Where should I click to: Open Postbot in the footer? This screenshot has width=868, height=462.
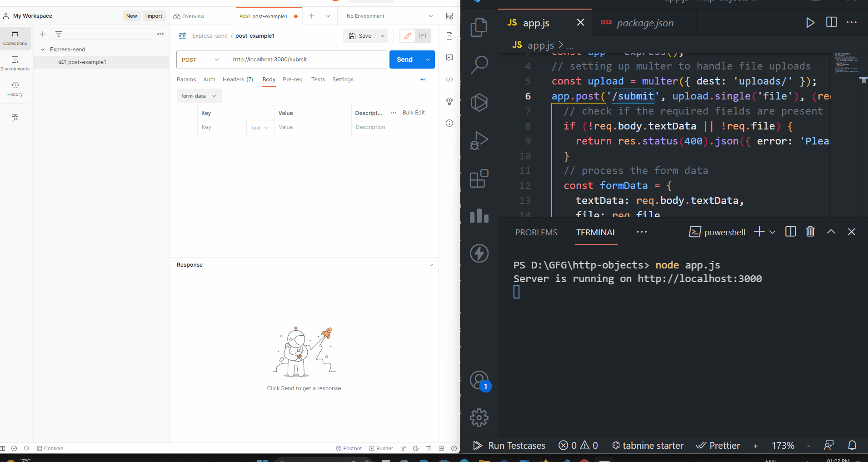coord(349,448)
